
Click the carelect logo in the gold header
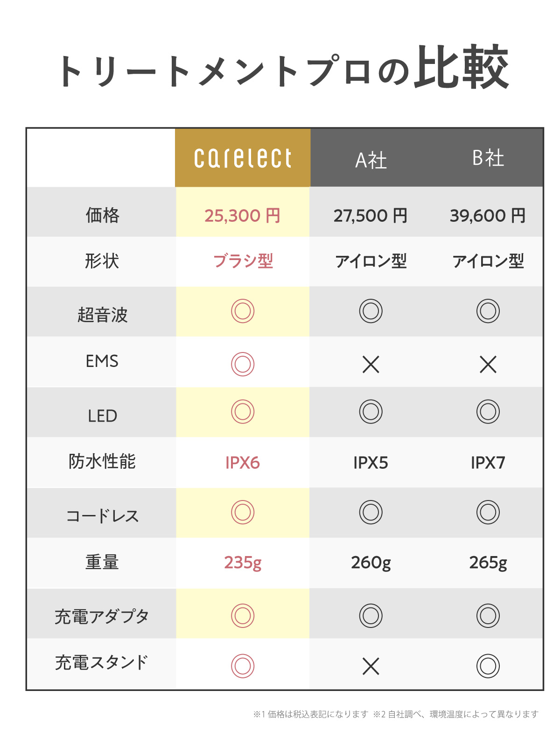tap(243, 158)
